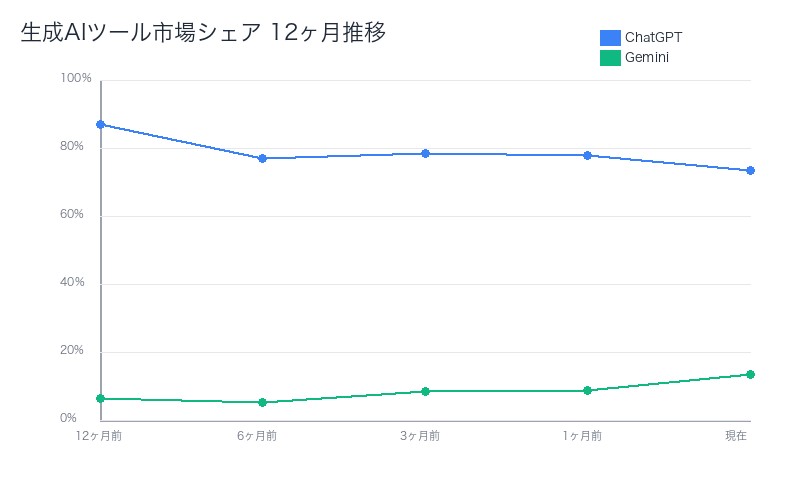Select the Gemini legend label text
Image resolution: width=800 pixels, height=500 pixels.
647,58
